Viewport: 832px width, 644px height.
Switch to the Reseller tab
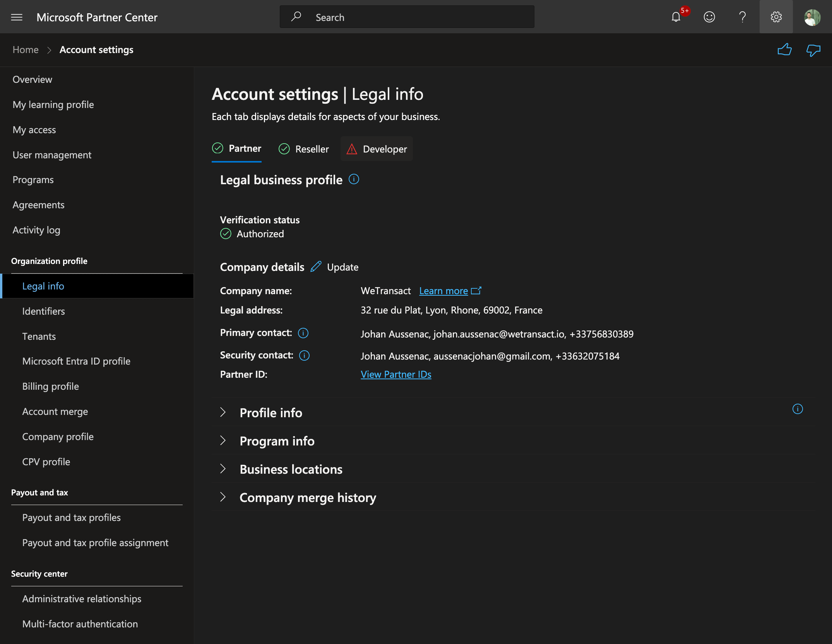[x=303, y=149]
